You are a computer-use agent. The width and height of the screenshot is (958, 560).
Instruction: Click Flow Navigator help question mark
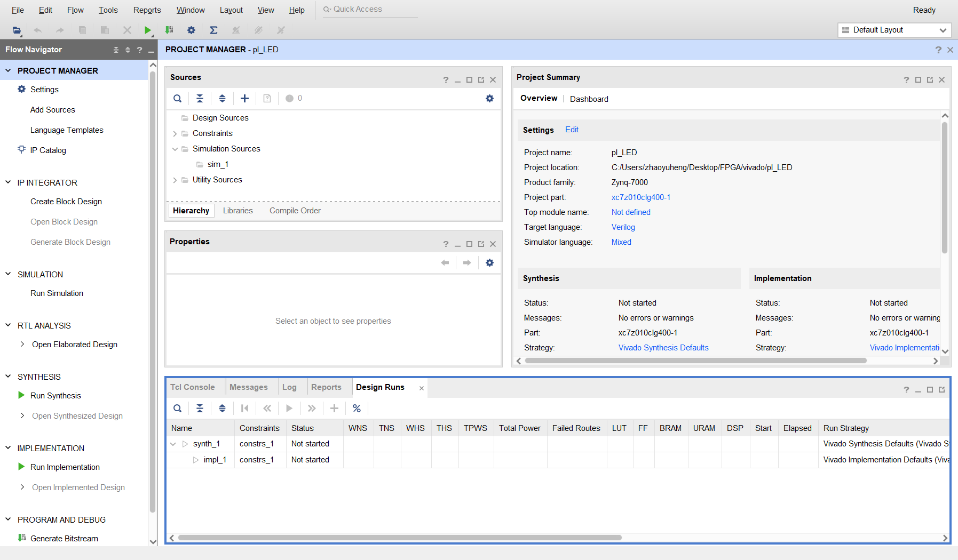click(x=139, y=50)
